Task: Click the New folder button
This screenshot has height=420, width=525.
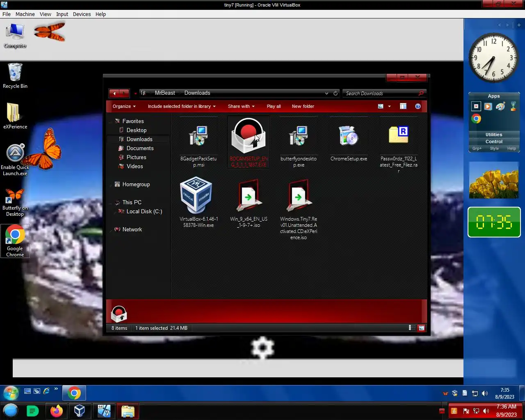Action: click(x=303, y=106)
